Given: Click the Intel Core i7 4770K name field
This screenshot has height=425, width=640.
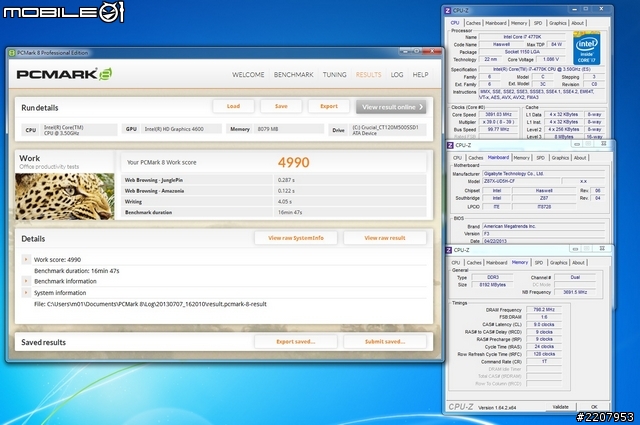Looking at the screenshot, I should (x=522, y=37).
